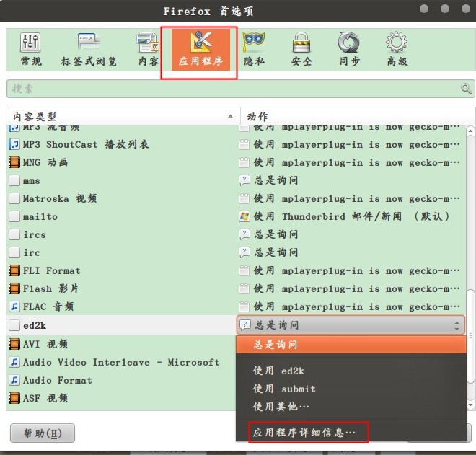476x455 pixels.
Task: Click the question icon in ed2k dropdown
Action: tap(245, 324)
